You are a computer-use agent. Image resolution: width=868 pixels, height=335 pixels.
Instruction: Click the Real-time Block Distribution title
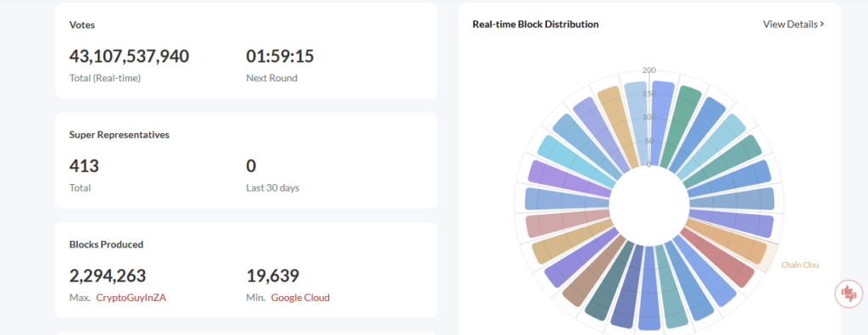[x=536, y=24]
